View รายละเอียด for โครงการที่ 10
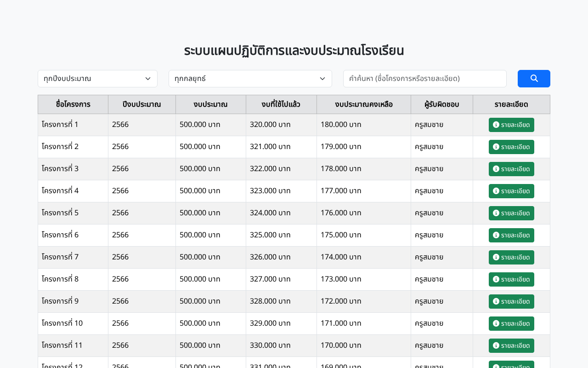Viewport: 588px width, 368px height. tap(511, 323)
